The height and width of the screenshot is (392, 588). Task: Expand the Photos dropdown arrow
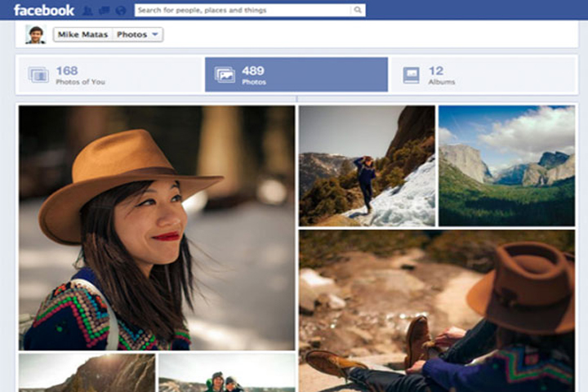coord(155,34)
